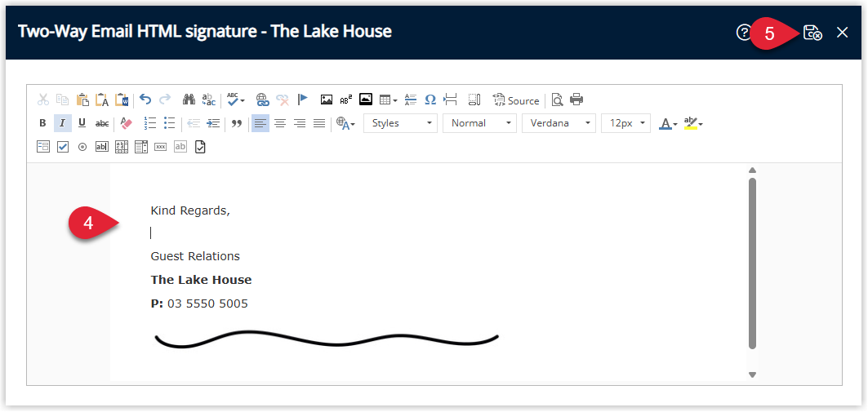Open the Replace tool icon
The width and height of the screenshot is (868, 412).
209,100
